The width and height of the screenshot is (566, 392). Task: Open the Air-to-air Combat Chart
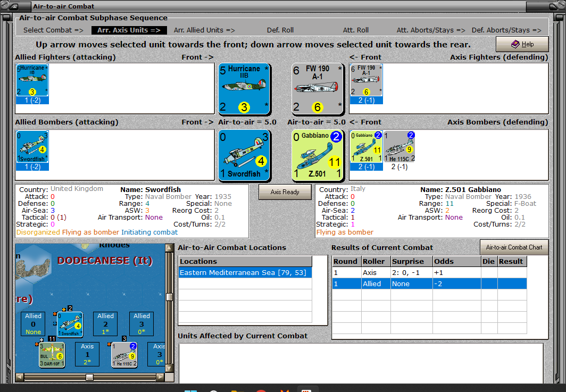(x=514, y=247)
